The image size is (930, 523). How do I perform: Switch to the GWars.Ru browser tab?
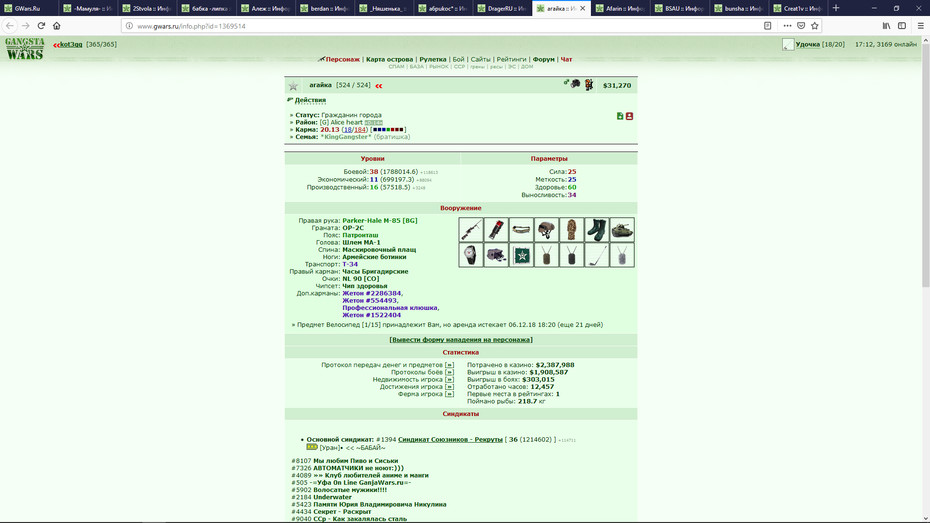[28, 8]
